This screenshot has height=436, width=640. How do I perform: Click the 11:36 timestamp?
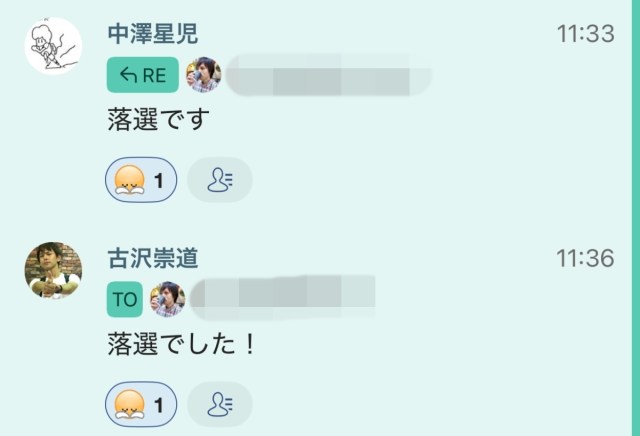point(585,258)
